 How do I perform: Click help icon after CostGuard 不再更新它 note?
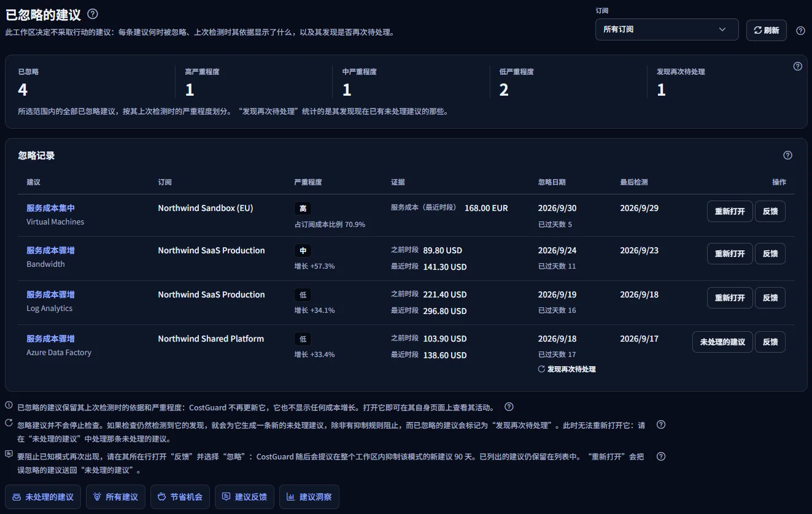coord(509,407)
